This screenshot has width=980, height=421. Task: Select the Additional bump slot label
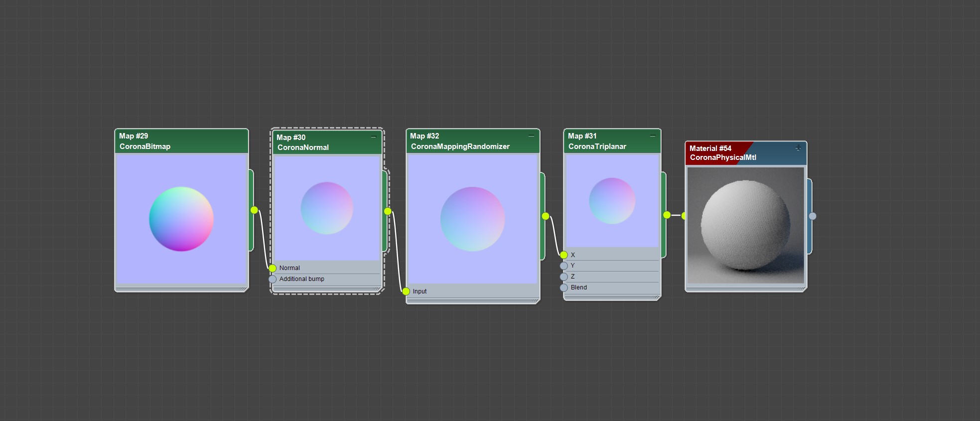point(302,279)
